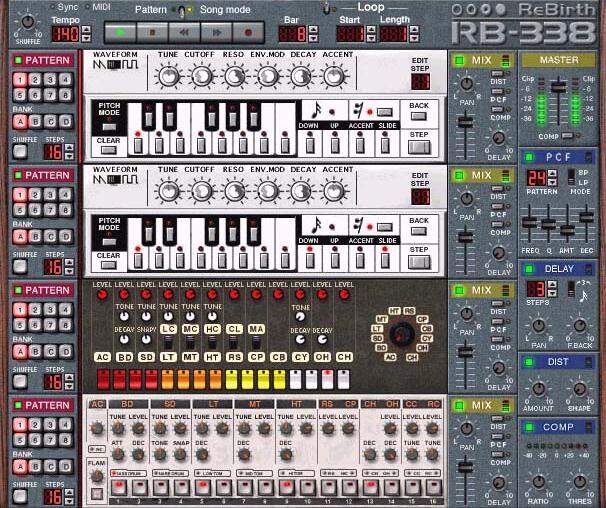Toggle the Master Comp switch
The image size is (606, 508).
point(567,136)
